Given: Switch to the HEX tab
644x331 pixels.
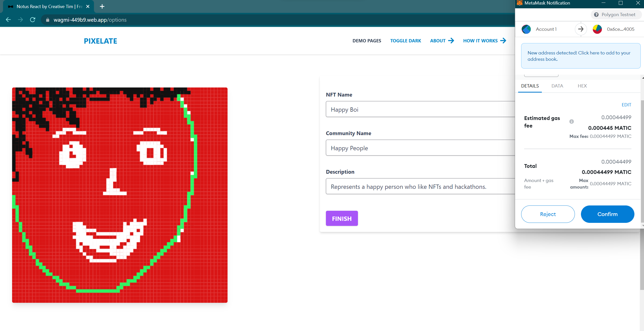Looking at the screenshot, I should coord(582,86).
